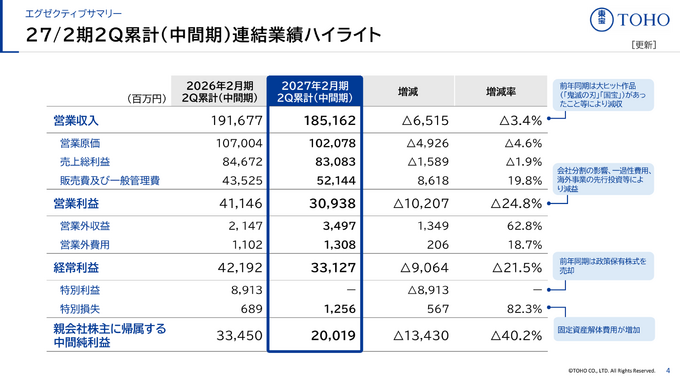The width and height of the screenshot is (680, 382).
Task: Select the '2026年2月期 2Q累計(中間期)' column header
Action: [219, 91]
